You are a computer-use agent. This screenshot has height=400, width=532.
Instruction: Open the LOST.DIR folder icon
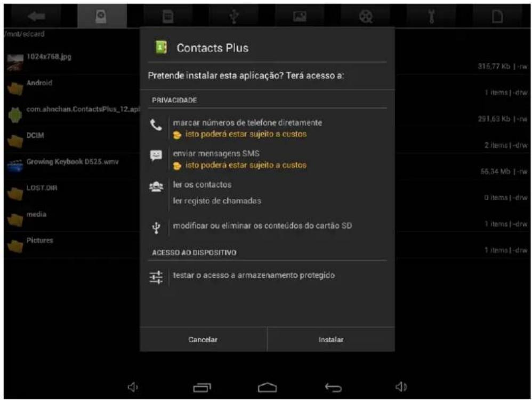[15, 194]
